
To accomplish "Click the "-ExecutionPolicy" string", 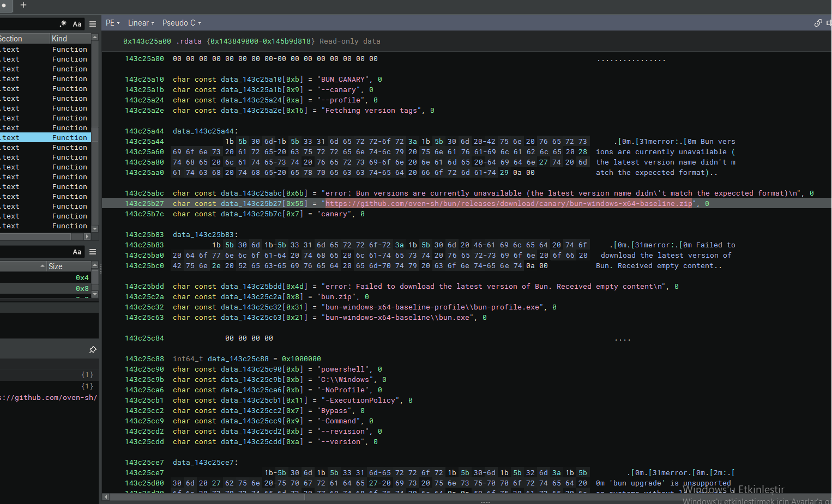I will click(x=360, y=400).
